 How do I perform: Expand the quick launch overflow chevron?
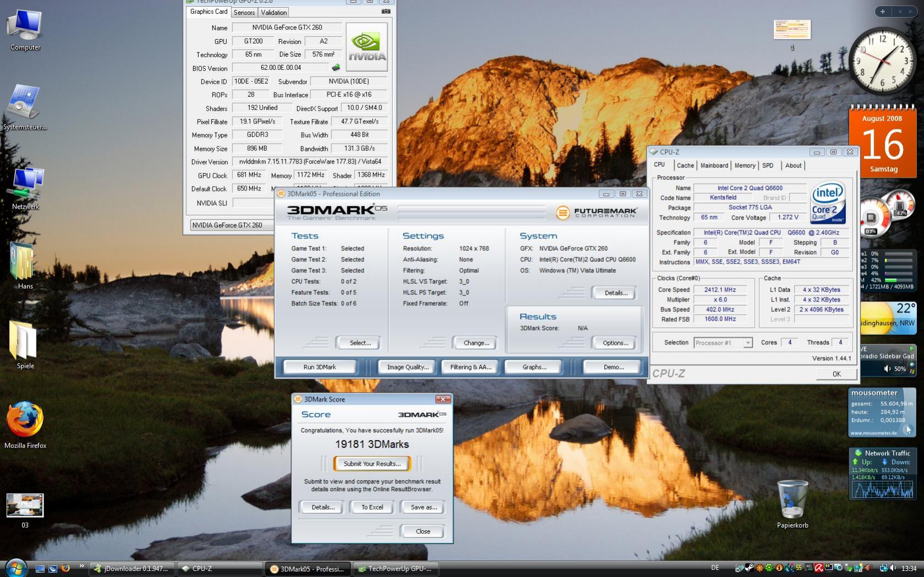tap(81, 566)
